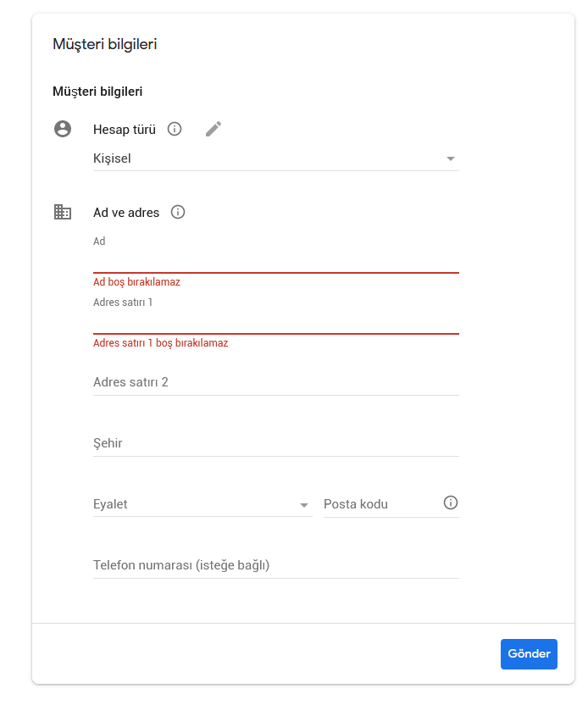
Task: Click the pencil edit icon beside Hesap türü
Action: [213, 129]
